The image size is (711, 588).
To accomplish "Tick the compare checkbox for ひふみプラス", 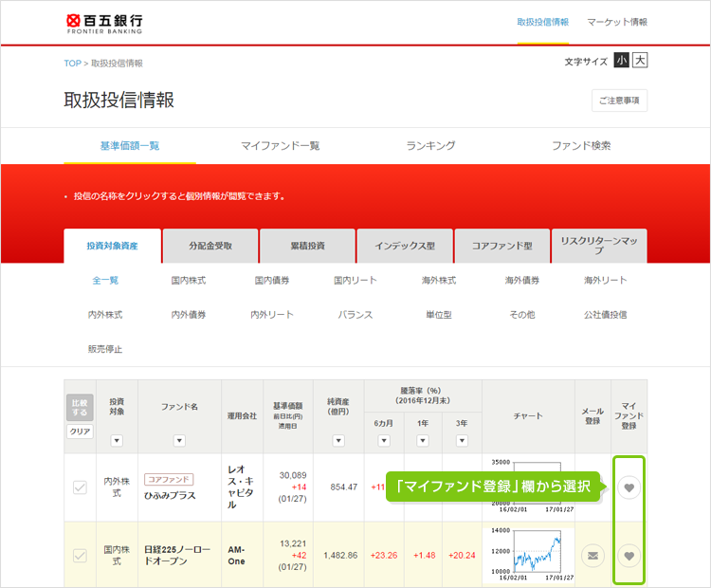I will click(81, 487).
